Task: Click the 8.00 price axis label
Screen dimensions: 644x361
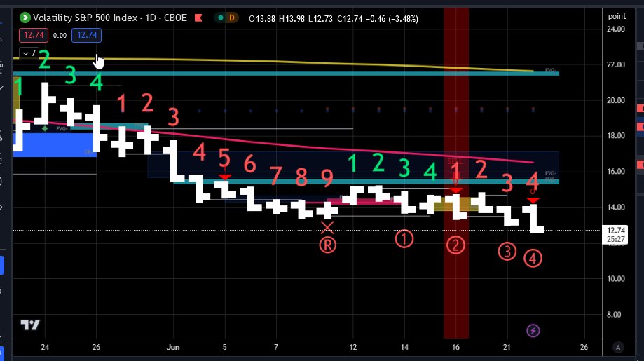Action: pos(614,315)
